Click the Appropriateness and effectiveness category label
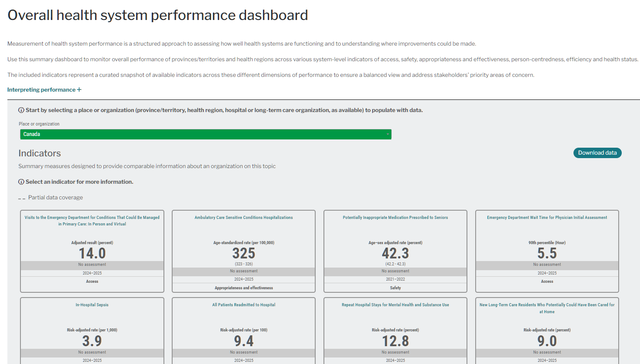Viewport: 640px width, 364px height. click(x=243, y=288)
